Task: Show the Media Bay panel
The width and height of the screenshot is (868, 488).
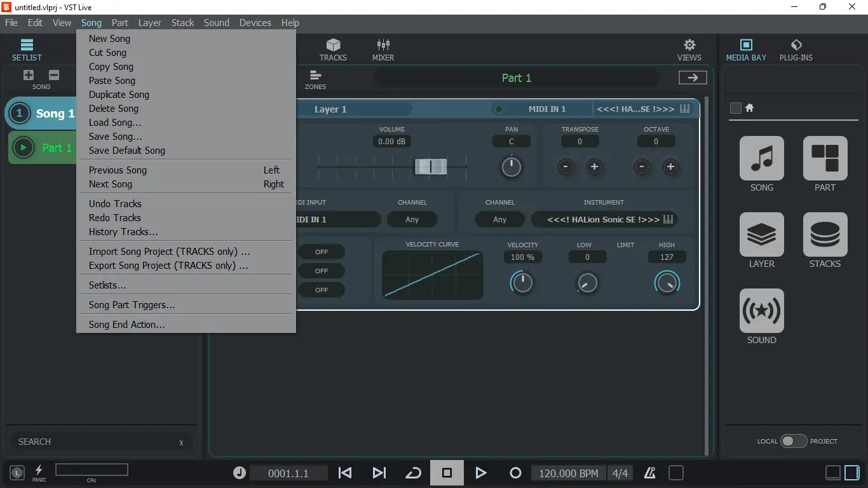Action: (746, 50)
